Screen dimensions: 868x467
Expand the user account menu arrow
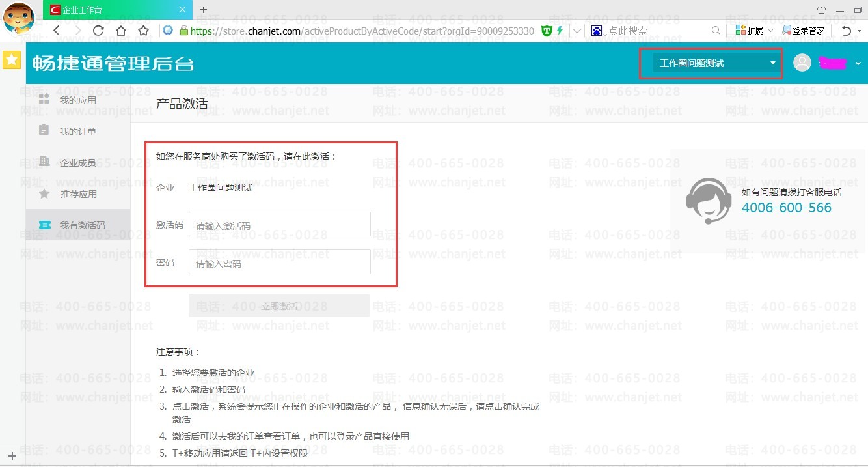click(858, 63)
